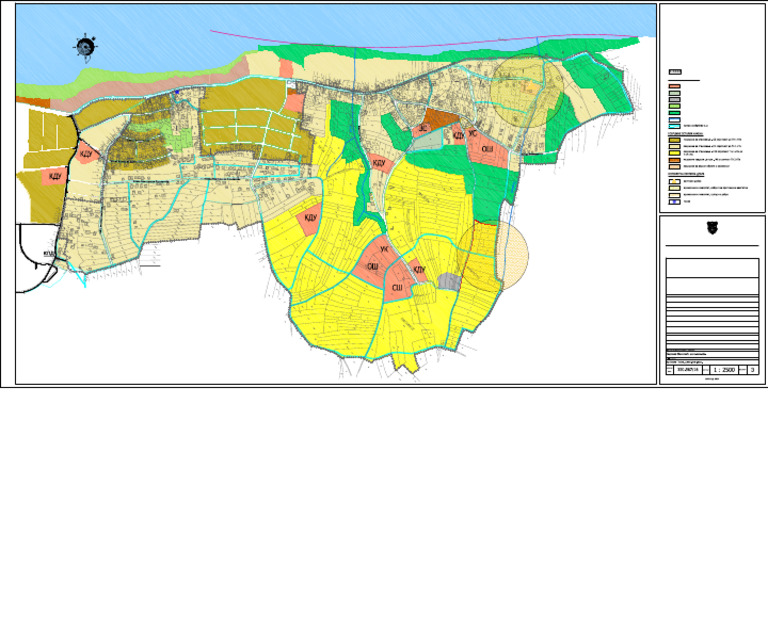Select the КДУ marker adjacent to СШ
This screenshot has width=768, height=630.
419,269
